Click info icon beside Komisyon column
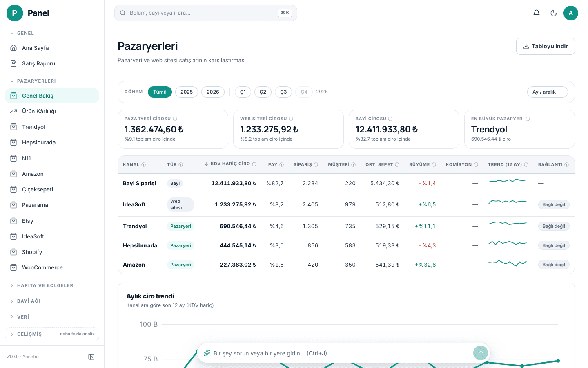The height and width of the screenshot is (368, 588). click(476, 165)
